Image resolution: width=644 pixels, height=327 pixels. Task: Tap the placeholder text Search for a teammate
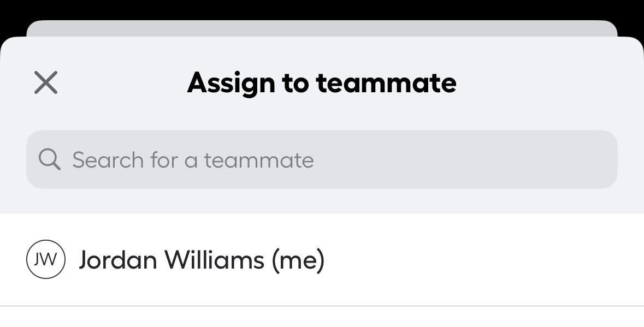[x=193, y=160]
